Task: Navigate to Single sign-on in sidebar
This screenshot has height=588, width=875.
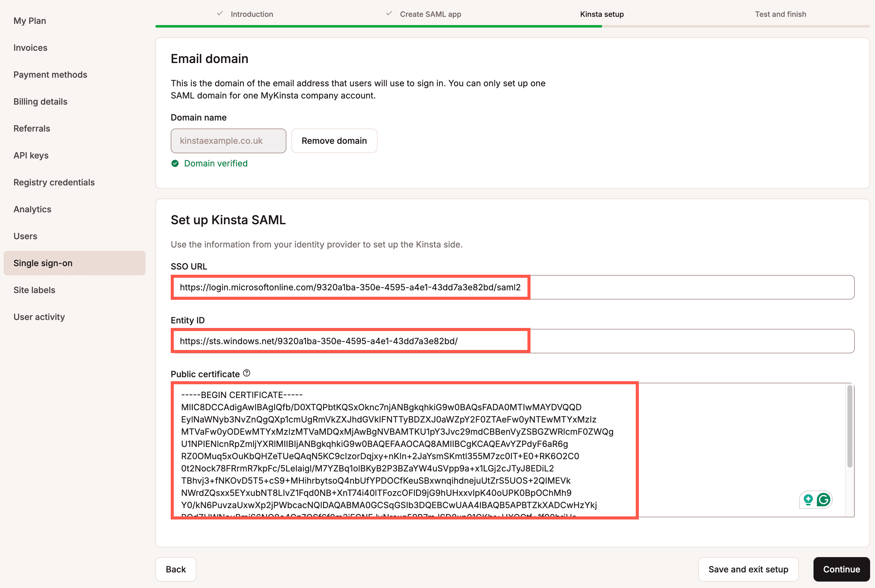Action: tap(43, 263)
